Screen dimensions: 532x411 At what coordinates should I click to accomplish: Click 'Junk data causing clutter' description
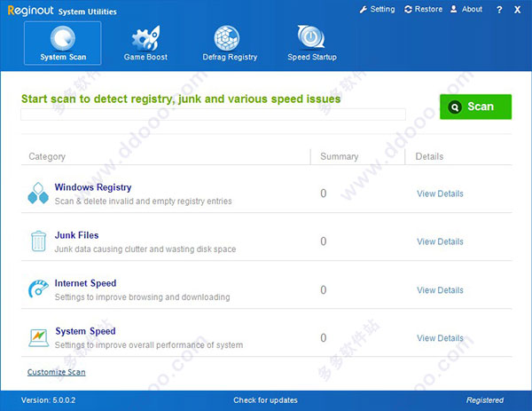[x=145, y=249]
